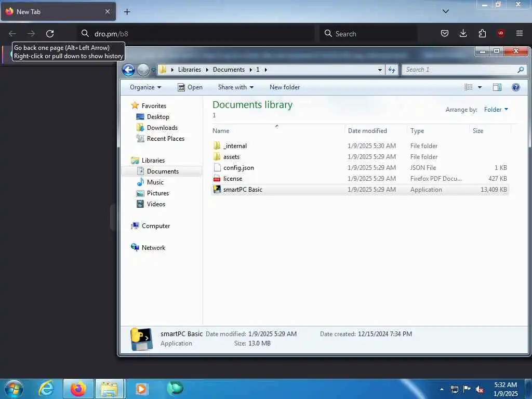Open a new Firefox tab with plus button

tap(127, 11)
